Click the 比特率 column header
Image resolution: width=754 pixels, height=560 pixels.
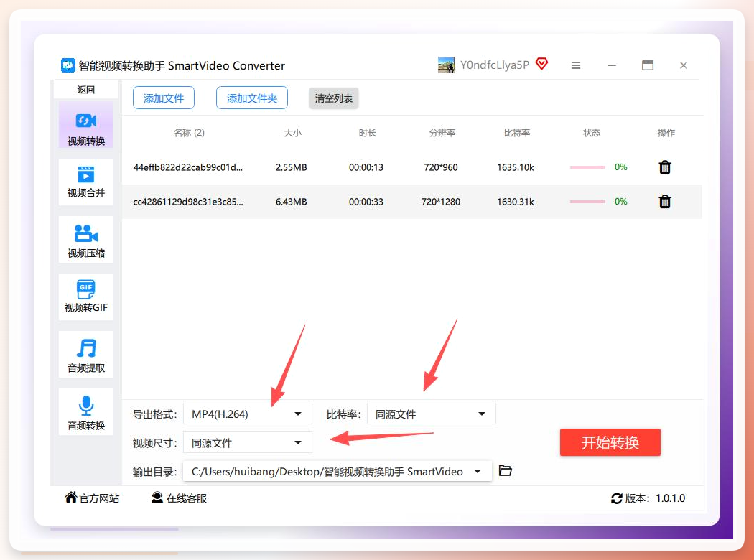(516, 133)
